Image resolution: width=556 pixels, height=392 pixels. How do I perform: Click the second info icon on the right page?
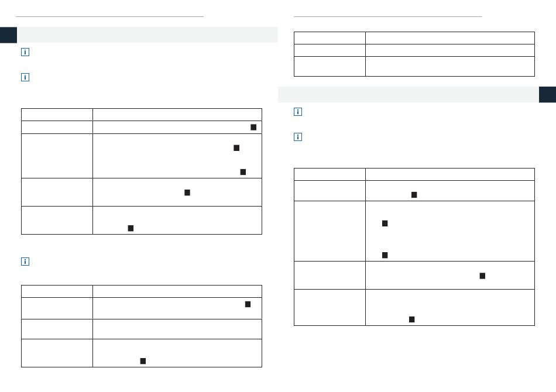click(x=298, y=137)
